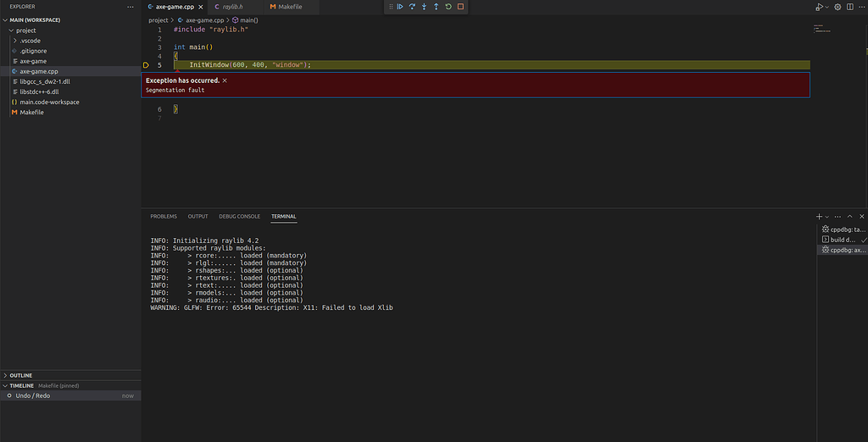Open the DEBUG CONSOLE tab

[x=239, y=216]
